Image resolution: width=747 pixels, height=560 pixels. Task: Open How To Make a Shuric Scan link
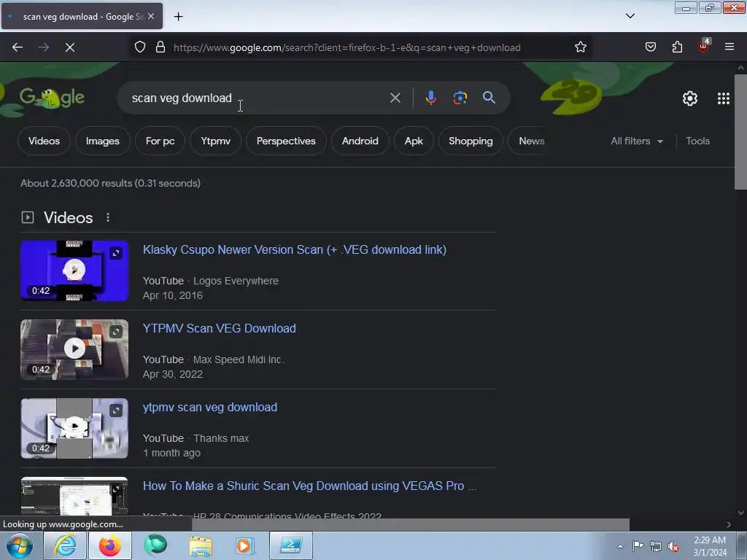(x=309, y=486)
